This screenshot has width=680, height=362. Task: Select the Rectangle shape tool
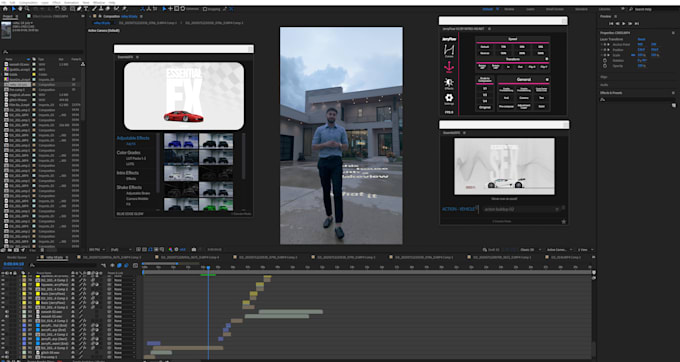click(x=72, y=9)
